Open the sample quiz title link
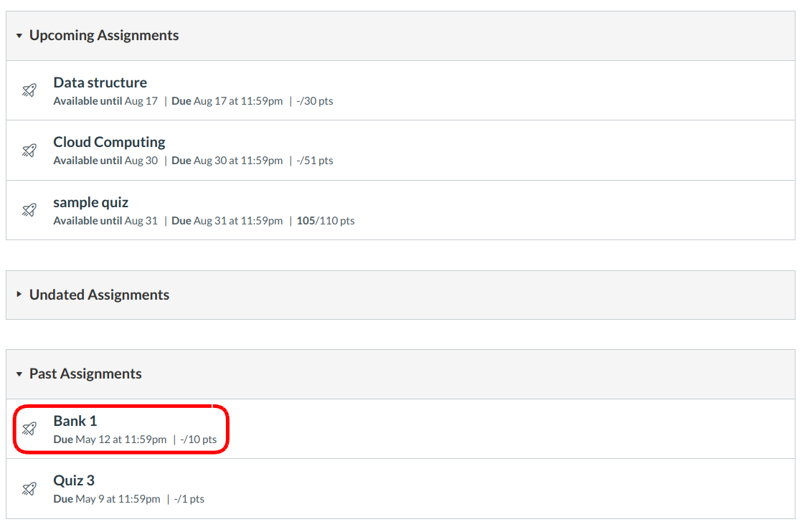812x532 pixels. click(x=90, y=202)
